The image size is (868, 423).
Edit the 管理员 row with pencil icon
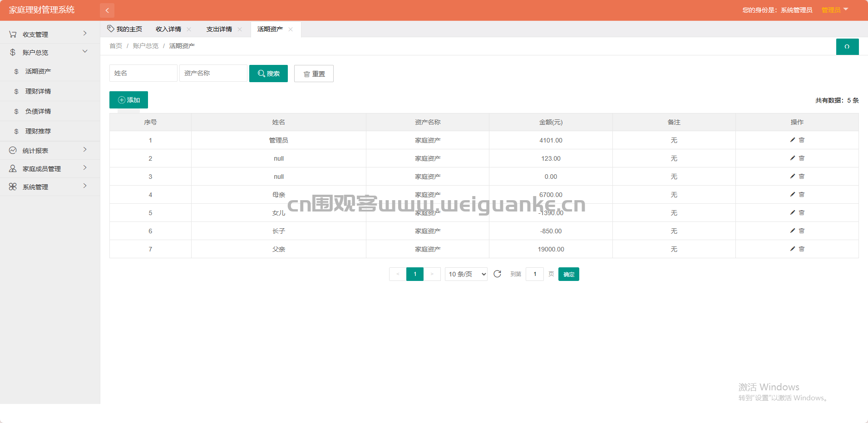pos(793,140)
